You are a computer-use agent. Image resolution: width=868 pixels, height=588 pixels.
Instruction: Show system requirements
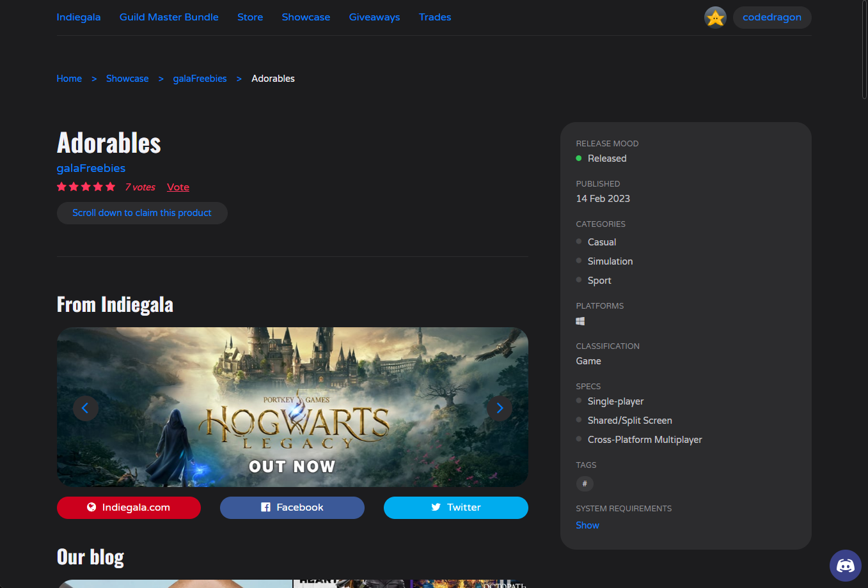[587, 525]
